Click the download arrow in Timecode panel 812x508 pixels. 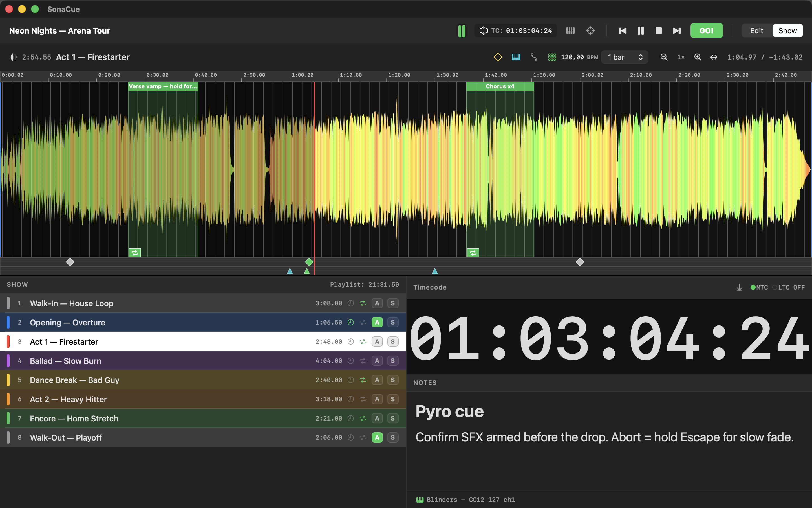click(739, 287)
